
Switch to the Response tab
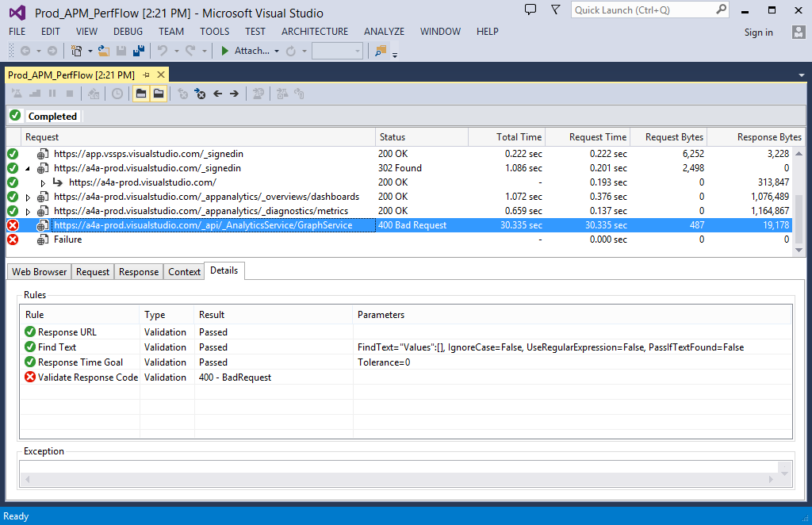click(139, 272)
